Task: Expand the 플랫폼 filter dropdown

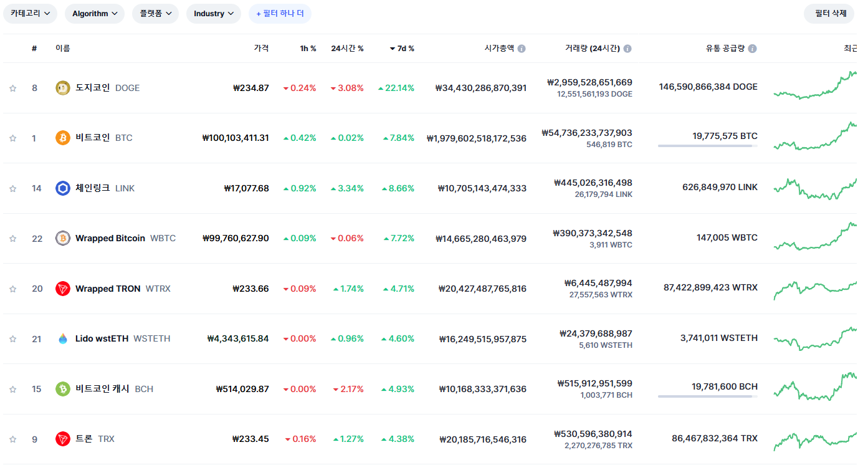Action: [155, 14]
